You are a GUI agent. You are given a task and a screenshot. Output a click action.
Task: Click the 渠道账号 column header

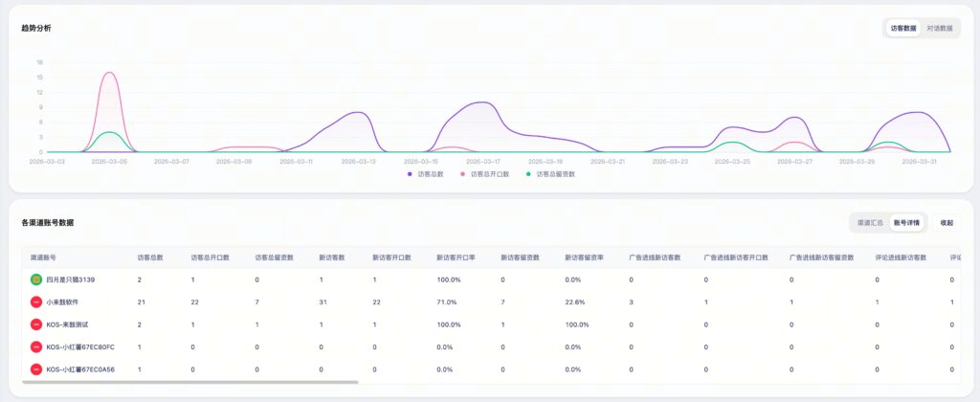tap(46, 257)
